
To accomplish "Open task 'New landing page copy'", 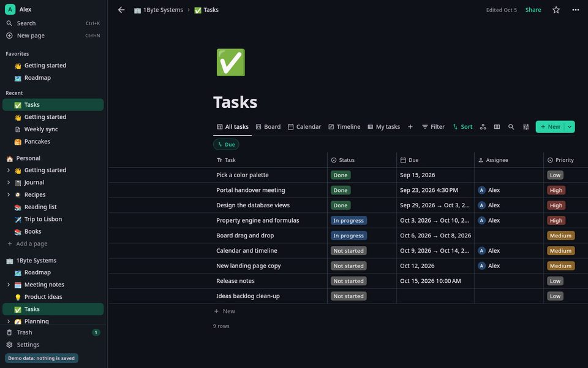I will [x=248, y=266].
